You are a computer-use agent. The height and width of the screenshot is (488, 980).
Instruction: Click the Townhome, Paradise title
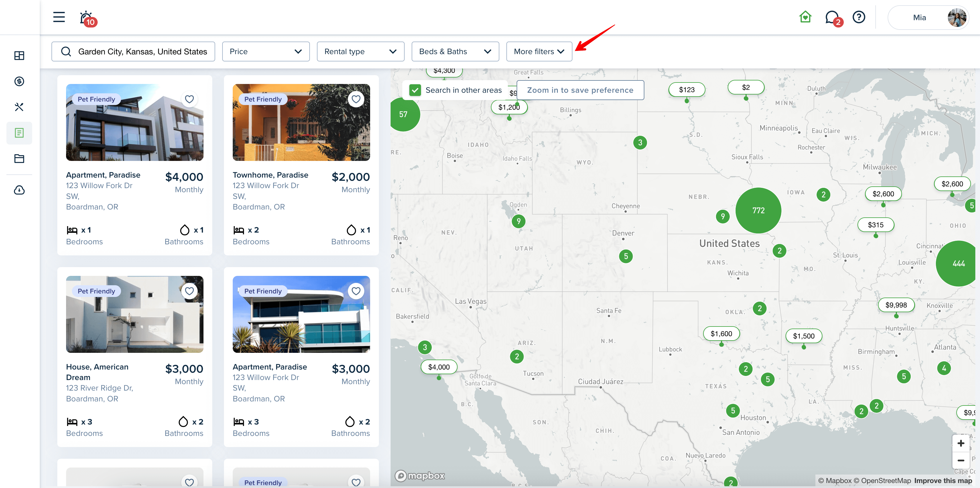270,175
